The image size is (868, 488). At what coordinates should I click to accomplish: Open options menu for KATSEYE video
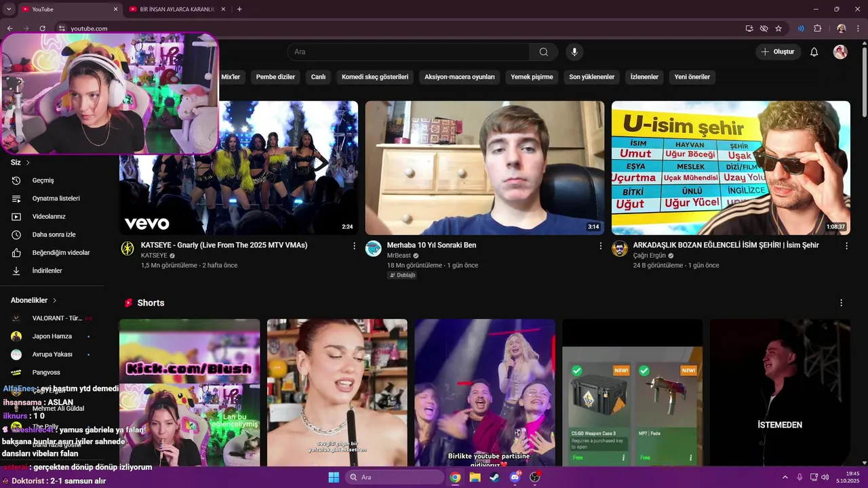point(354,246)
